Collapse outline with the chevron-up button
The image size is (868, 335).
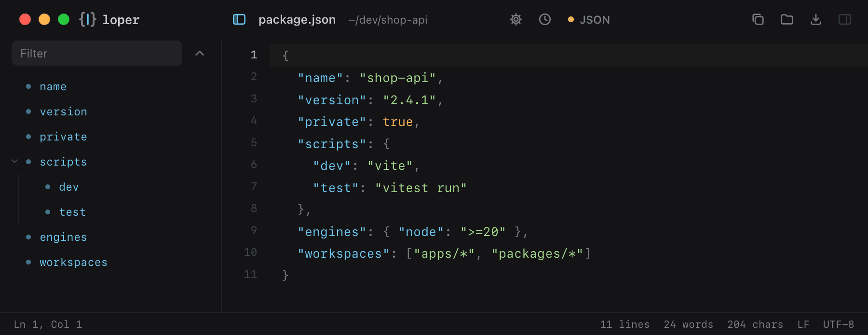[x=200, y=53]
